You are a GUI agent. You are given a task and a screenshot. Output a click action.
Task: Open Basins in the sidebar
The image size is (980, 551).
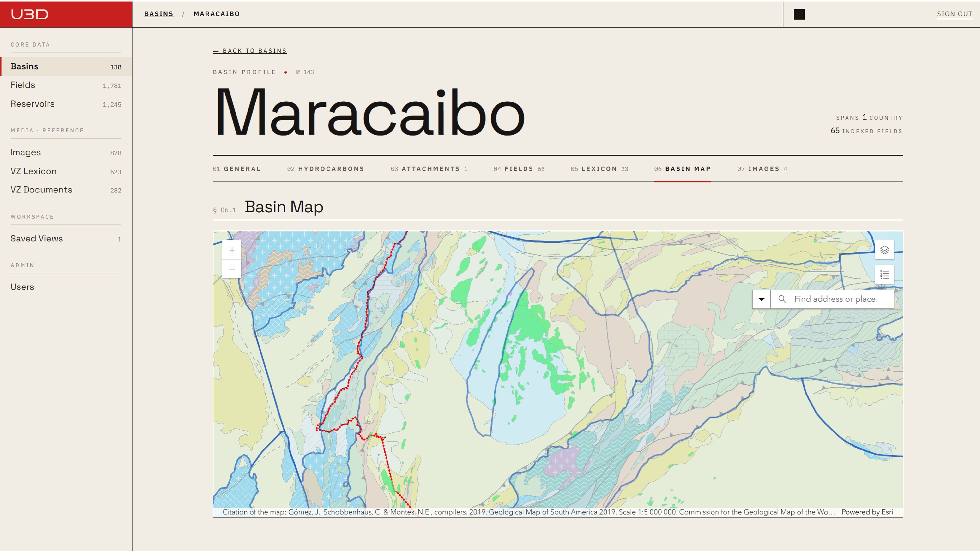tap(66, 66)
